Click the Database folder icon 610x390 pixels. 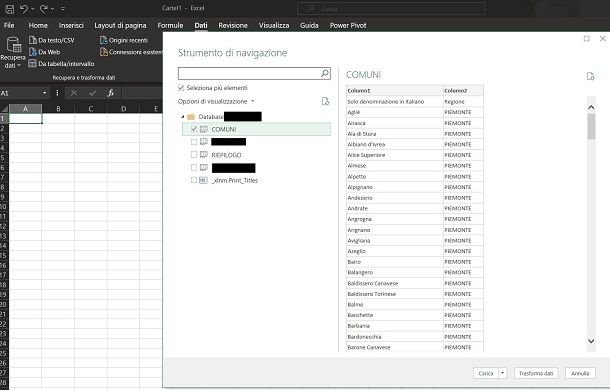[x=191, y=116]
